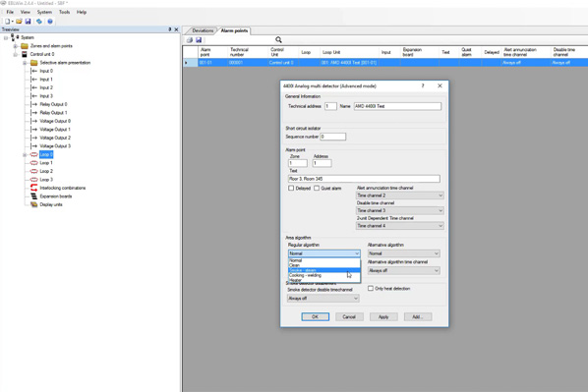This screenshot has width=588, height=392.
Task: Click the Loop 1 red loop icon
Action: (34, 163)
